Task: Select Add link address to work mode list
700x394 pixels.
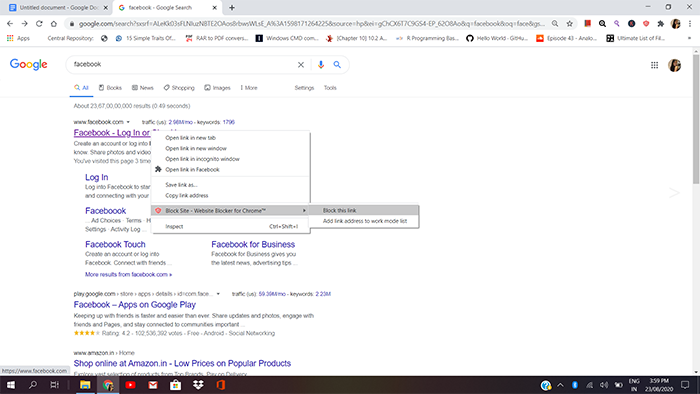Action: coord(364,221)
